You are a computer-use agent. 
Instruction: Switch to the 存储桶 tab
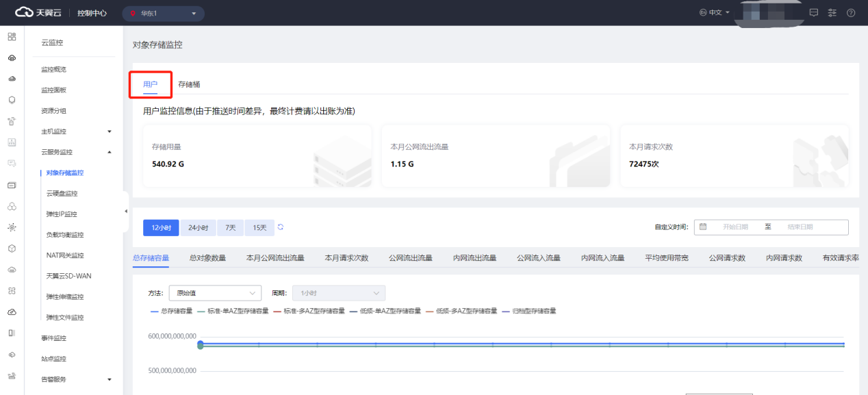[x=189, y=84]
